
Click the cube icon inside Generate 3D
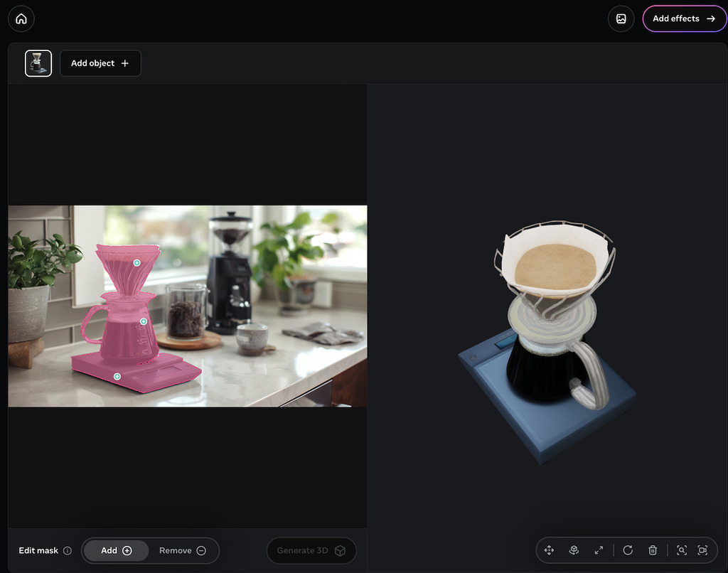tap(340, 550)
